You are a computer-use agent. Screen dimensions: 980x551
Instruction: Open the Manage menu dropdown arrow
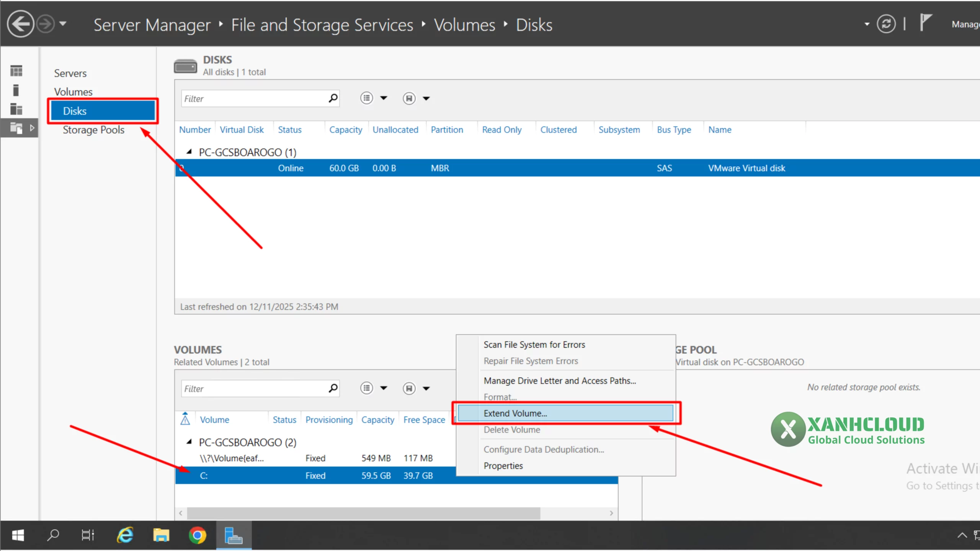867,24
